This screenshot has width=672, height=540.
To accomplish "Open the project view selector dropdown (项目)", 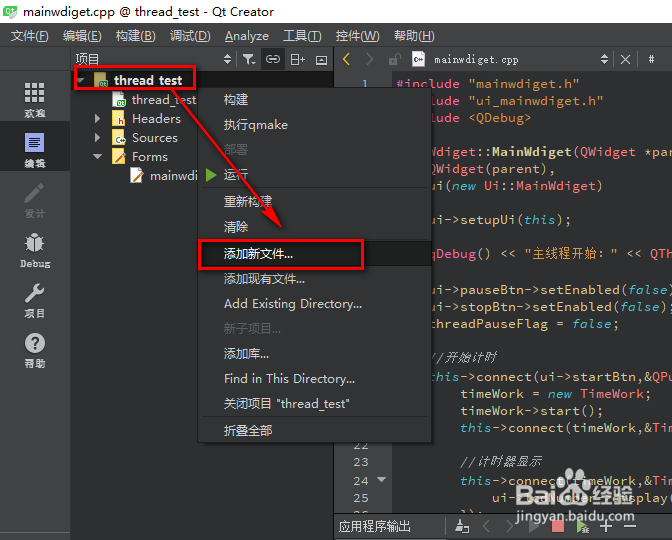I will 228,59.
